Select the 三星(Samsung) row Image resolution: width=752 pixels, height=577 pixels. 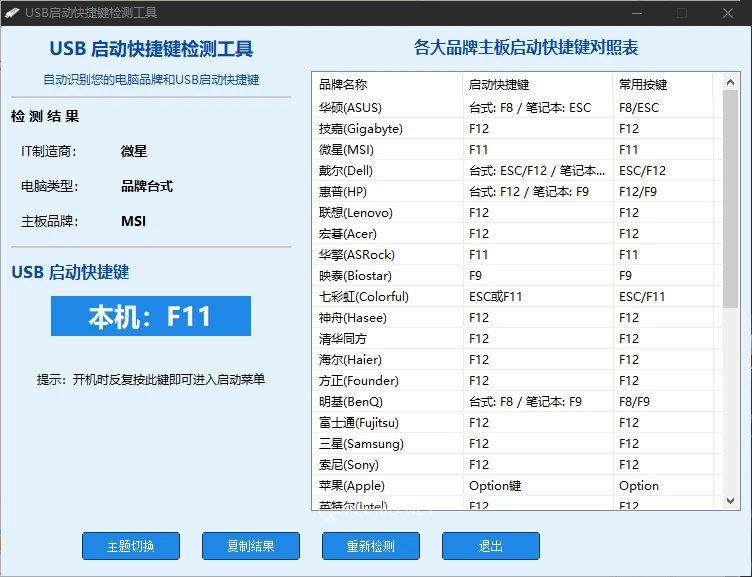517,444
